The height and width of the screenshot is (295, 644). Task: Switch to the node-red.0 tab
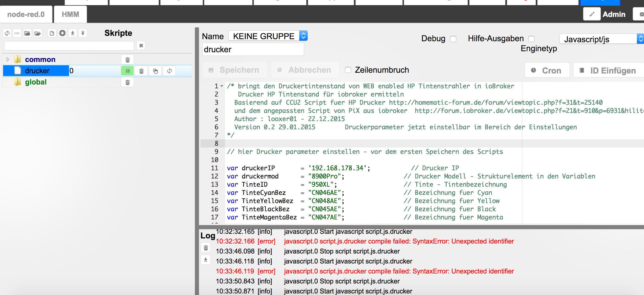point(26,14)
